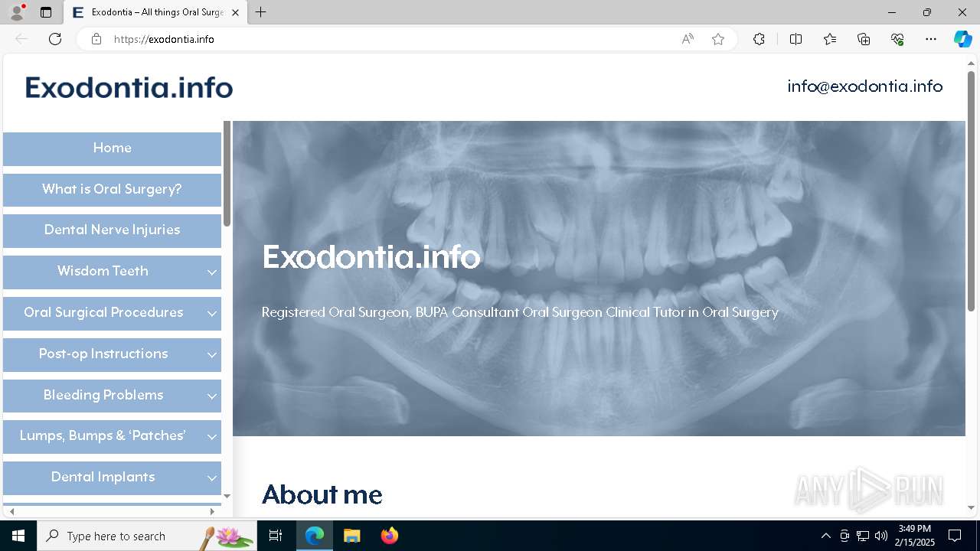Click the Registered Oral Surgeon tagline text
980x551 pixels.
coord(520,312)
